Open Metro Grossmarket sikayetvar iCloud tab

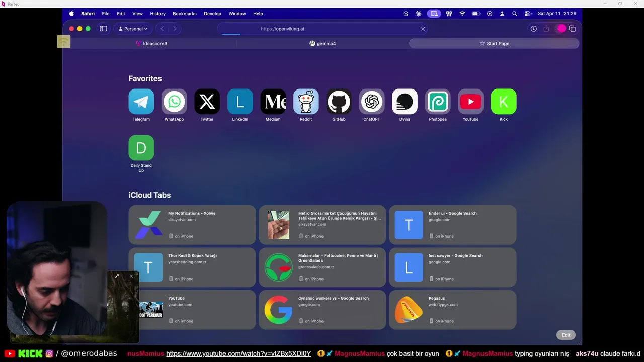coord(323,225)
